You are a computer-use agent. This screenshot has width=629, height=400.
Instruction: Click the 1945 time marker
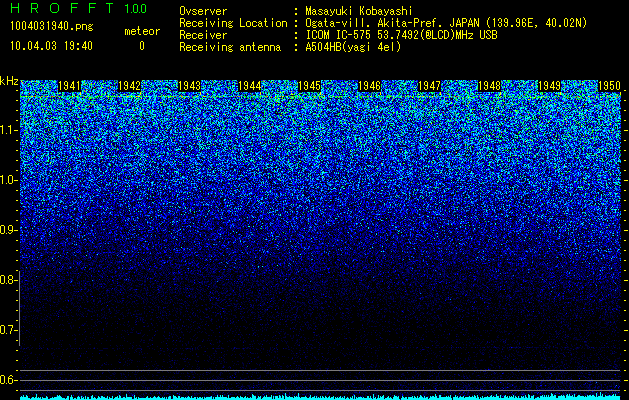point(310,86)
